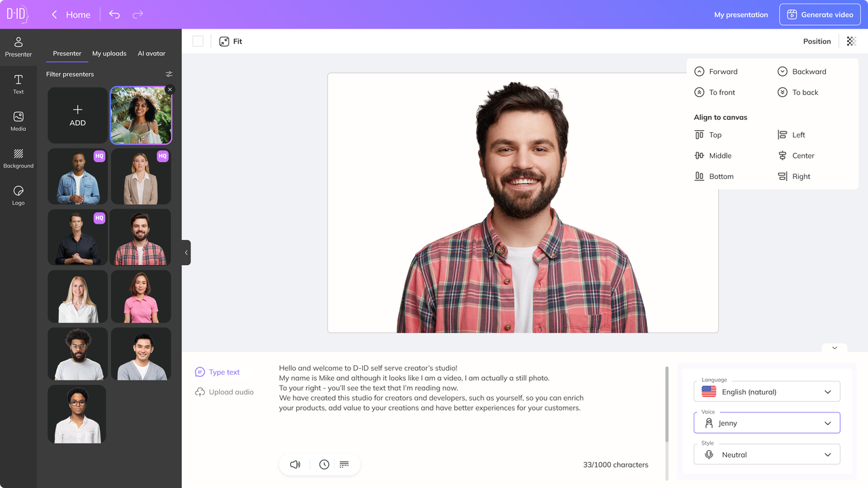The image size is (868, 488).
Task: Align to canvas Left
Action: pyautogui.click(x=791, y=135)
